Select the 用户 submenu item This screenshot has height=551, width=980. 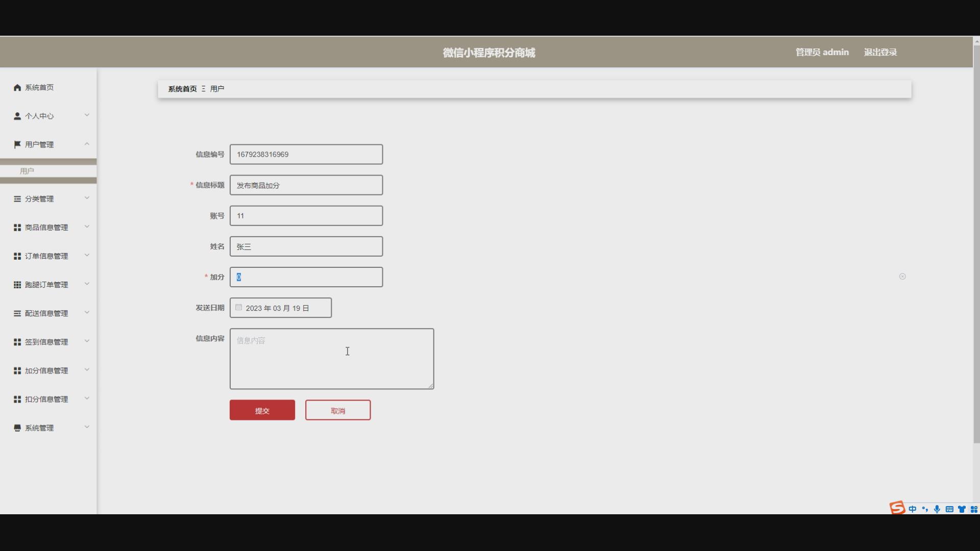point(27,171)
